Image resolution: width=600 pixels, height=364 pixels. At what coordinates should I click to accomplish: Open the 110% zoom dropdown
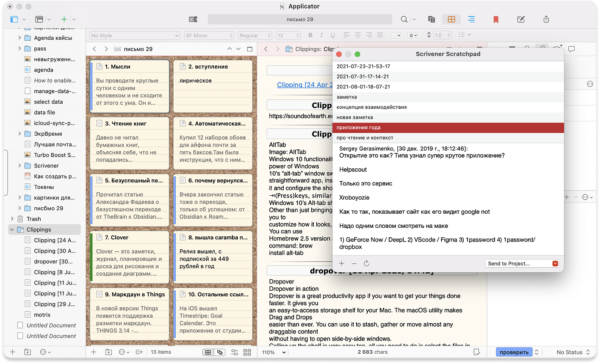tap(274, 352)
